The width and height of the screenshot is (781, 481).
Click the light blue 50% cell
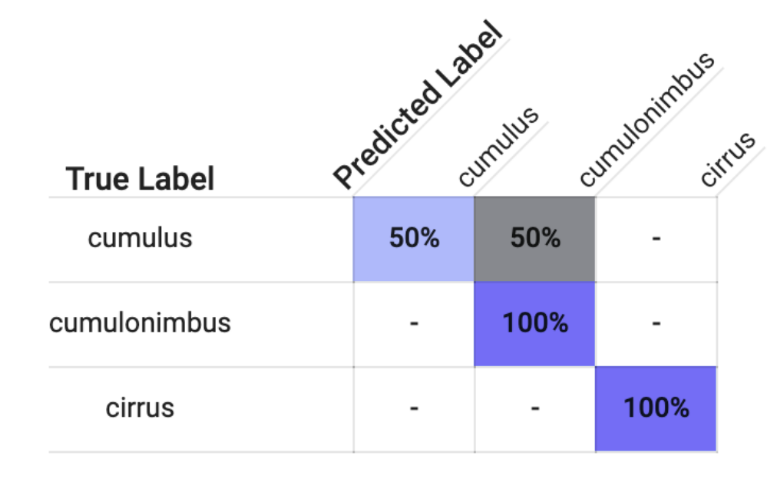click(414, 239)
